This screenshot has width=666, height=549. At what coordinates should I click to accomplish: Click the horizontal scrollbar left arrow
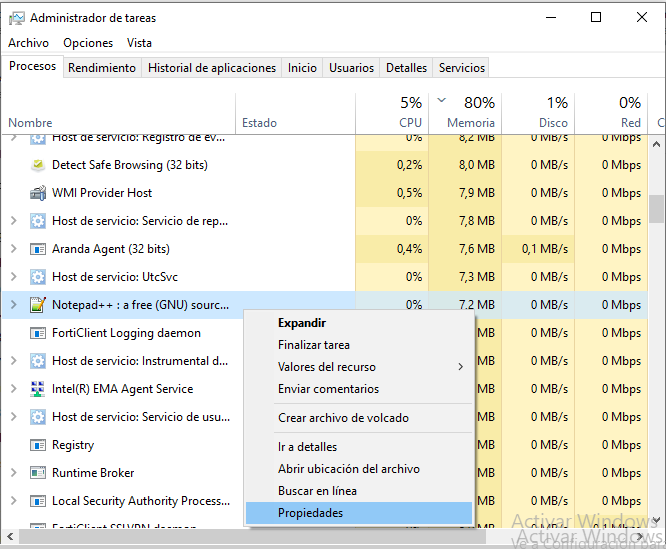point(10,536)
